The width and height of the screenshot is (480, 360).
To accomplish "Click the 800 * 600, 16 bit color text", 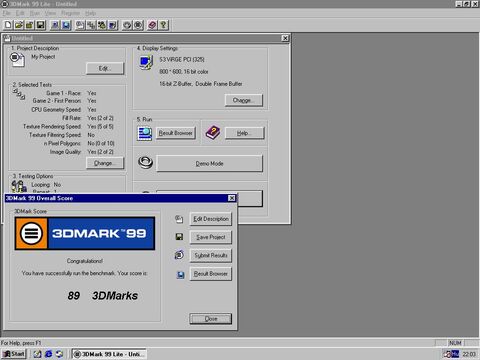I will click(x=184, y=71).
